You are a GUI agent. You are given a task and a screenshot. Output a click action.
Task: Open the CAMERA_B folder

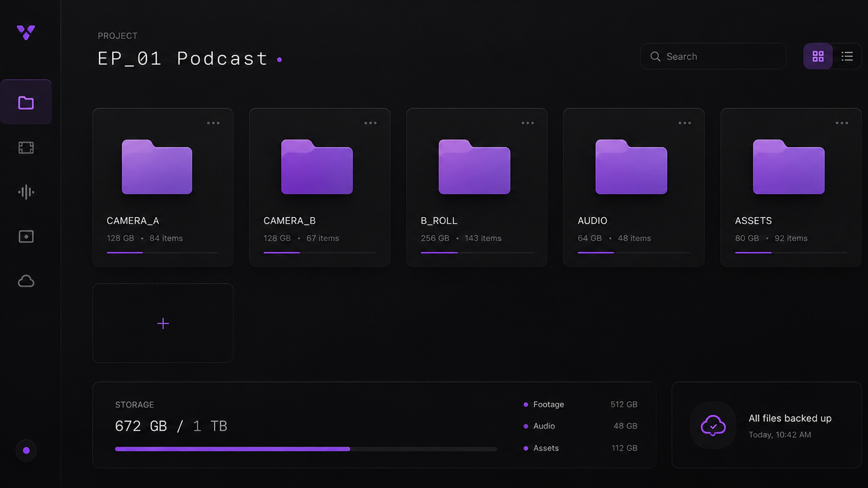click(320, 188)
